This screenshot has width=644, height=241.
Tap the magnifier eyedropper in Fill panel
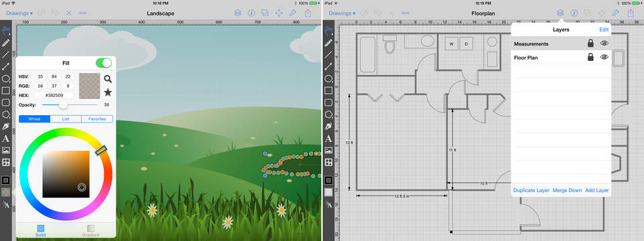coord(108,79)
